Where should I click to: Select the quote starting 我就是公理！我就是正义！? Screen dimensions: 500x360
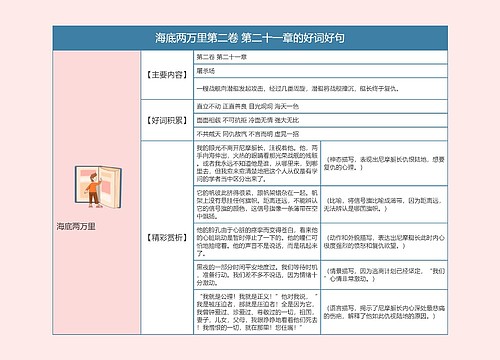pyautogui.click(x=257, y=312)
